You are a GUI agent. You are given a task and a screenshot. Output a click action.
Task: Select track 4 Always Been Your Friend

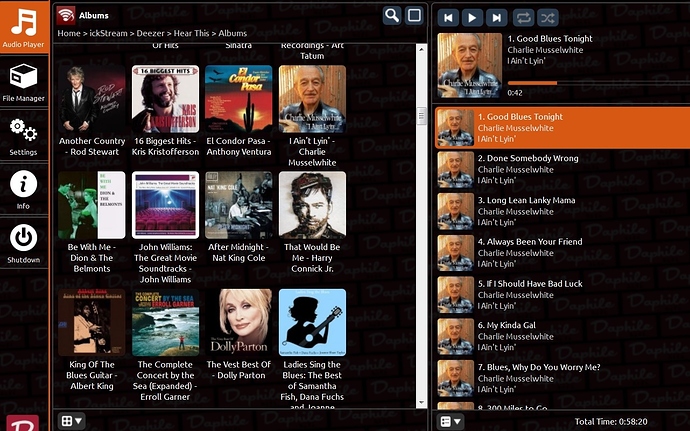click(x=562, y=253)
